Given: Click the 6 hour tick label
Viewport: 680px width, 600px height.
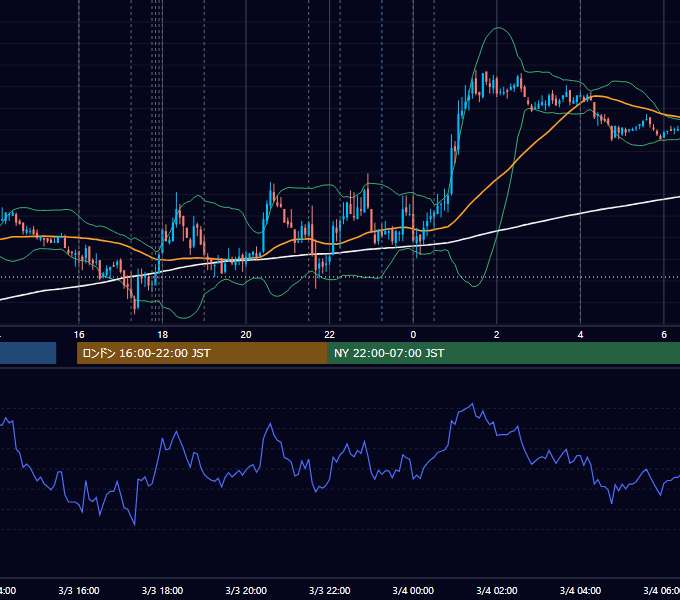Looking at the screenshot, I should 664,335.
